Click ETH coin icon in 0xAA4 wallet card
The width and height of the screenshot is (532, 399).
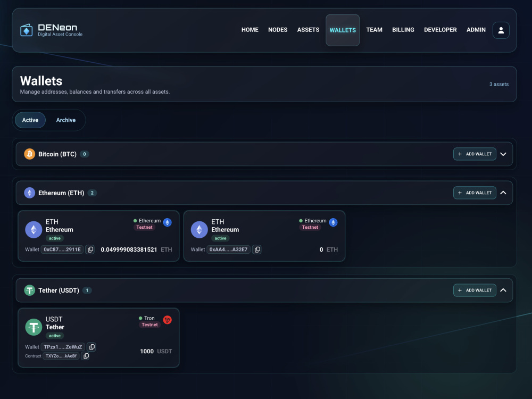(x=199, y=230)
